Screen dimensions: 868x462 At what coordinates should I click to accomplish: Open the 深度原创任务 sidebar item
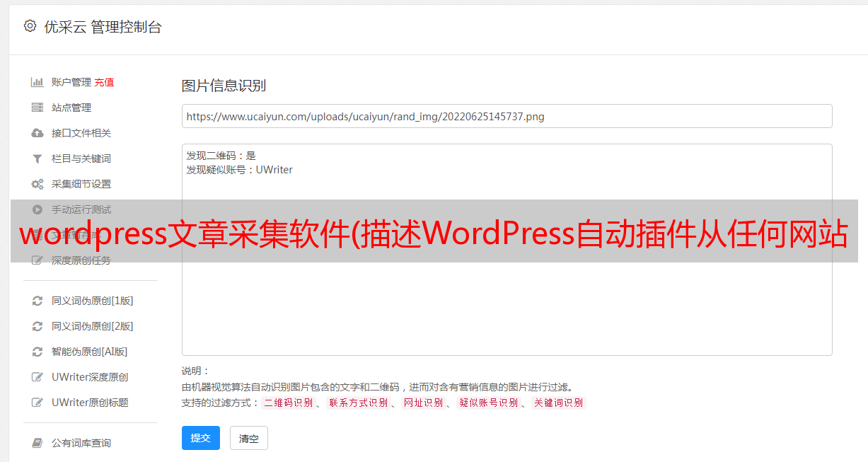pos(81,260)
